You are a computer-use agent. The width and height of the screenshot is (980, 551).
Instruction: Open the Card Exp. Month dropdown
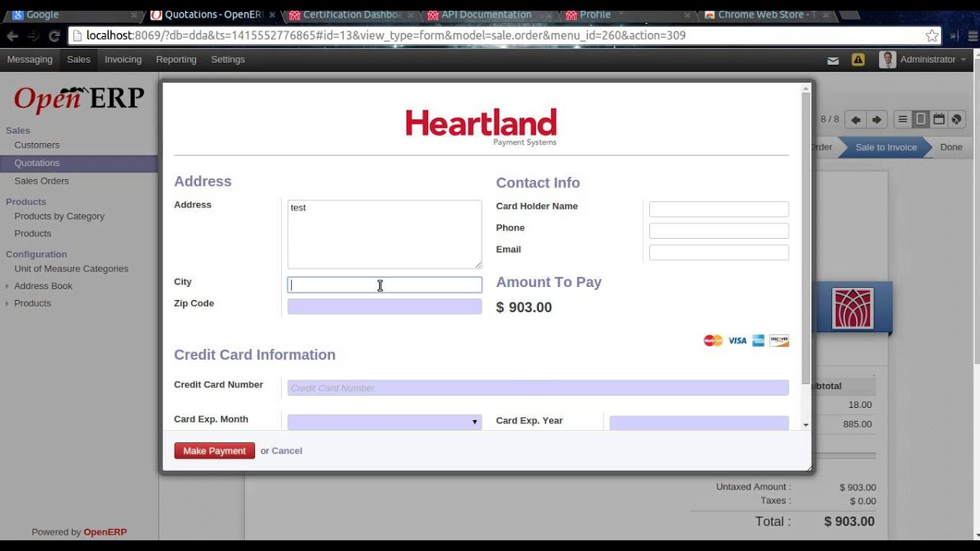[x=473, y=421]
